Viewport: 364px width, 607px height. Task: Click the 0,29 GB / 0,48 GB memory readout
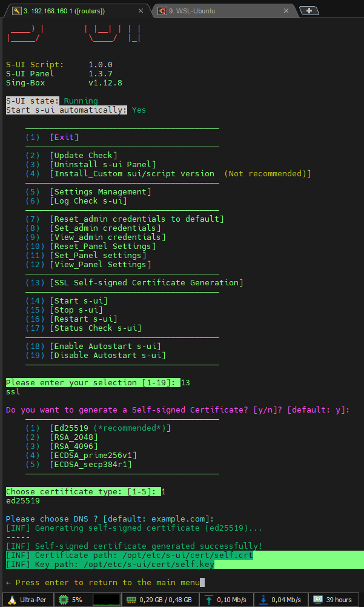click(x=166, y=600)
